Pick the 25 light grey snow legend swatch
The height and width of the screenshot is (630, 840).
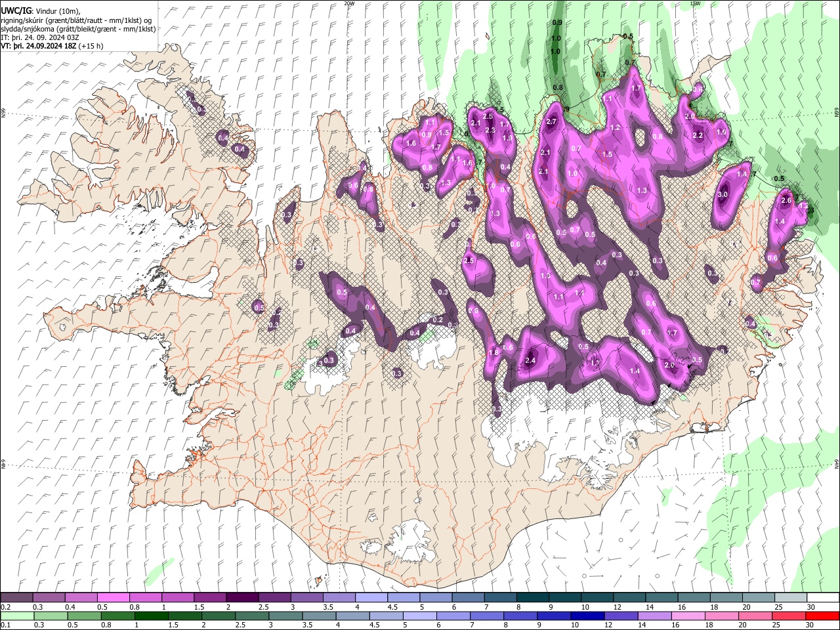pos(791,597)
